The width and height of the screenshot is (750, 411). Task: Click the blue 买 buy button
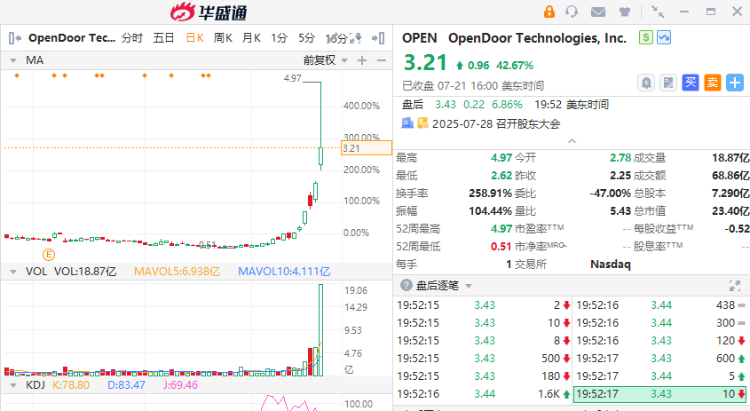pyautogui.click(x=690, y=83)
